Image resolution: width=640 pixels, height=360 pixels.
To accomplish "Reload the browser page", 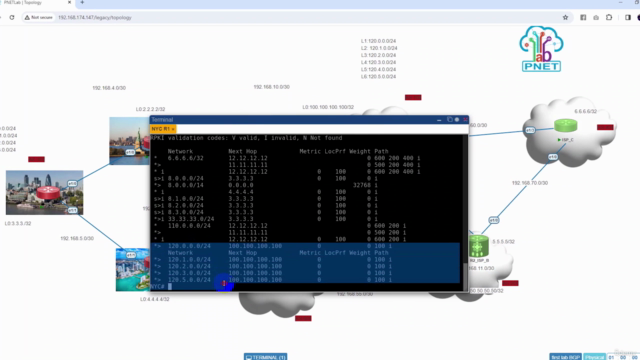I will tap(12, 18).
